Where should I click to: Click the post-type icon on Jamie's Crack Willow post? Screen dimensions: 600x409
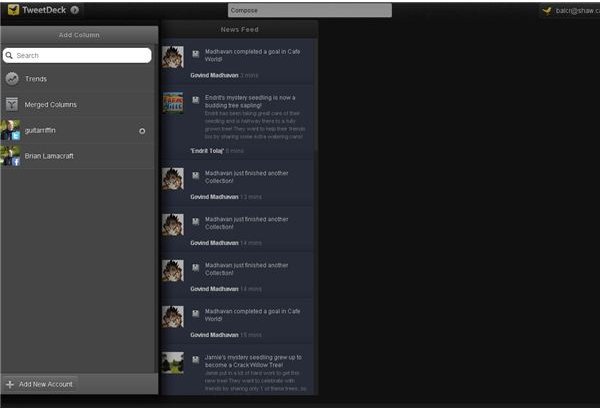pos(196,360)
